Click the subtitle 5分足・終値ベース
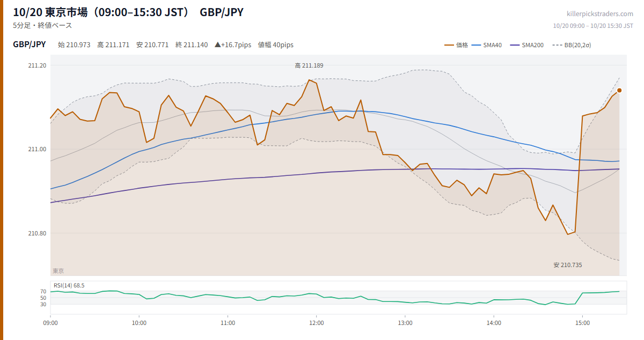Viewport: 644px width, 340px height. (42, 25)
